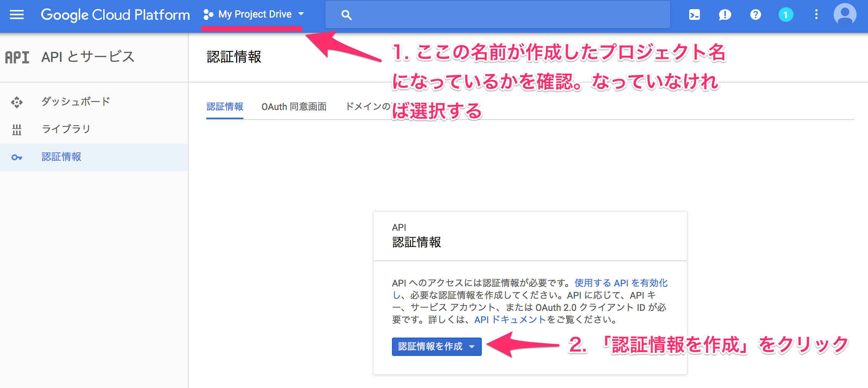Open the three-dot more options menu
Image resolution: width=868 pixels, height=388 pixels.
tap(816, 15)
